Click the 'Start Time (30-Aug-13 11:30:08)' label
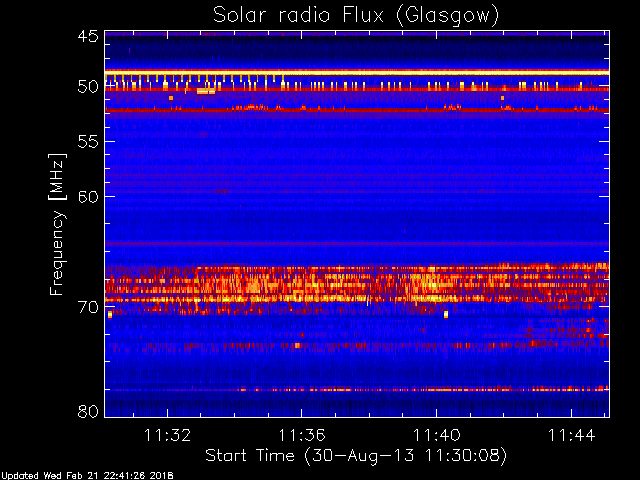640x480 pixels. click(356, 456)
